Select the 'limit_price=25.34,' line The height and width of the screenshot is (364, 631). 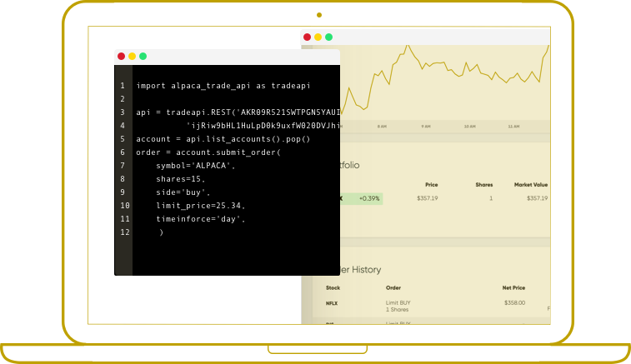[201, 206]
